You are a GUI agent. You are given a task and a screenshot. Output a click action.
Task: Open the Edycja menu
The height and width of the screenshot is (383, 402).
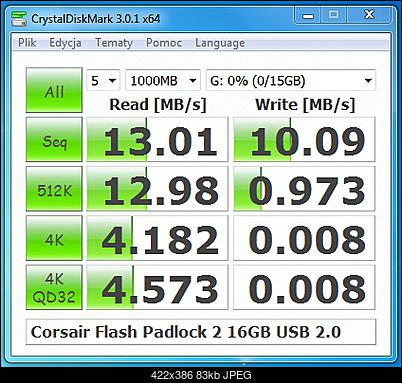65,43
